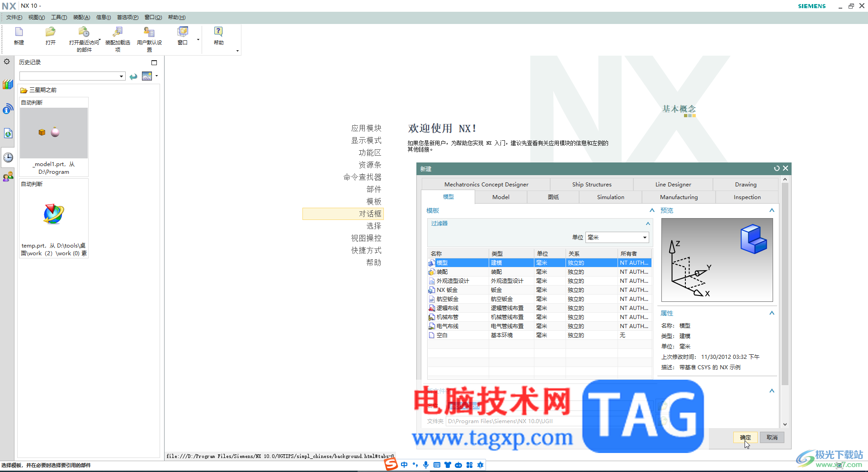Click the microphone icon in IME bar
868x472 pixels.
click(x=426, y=465)
